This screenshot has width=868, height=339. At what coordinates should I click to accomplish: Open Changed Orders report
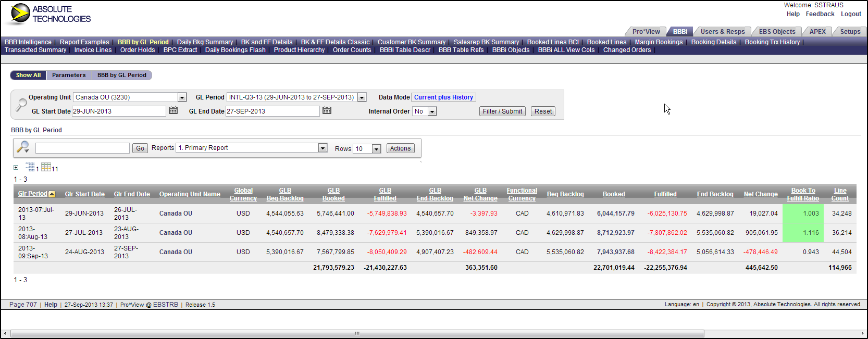click(x=627, y=50)
